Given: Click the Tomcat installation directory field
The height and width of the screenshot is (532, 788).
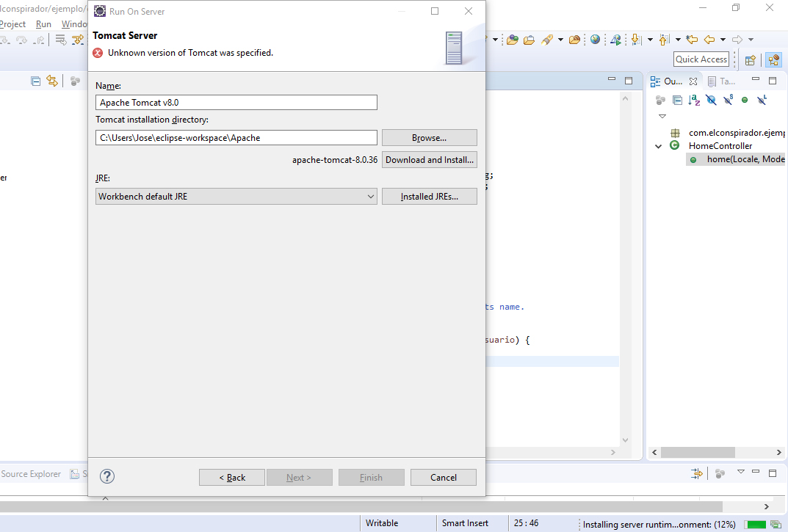Looking at the screenshot, I should pyautogui.click(x=236, y=138).
